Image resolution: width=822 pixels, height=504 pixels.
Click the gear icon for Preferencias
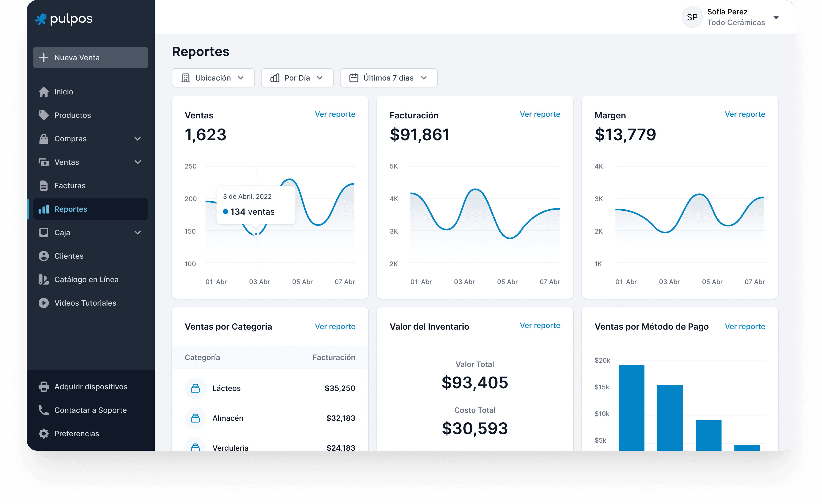tap(44, 434)
